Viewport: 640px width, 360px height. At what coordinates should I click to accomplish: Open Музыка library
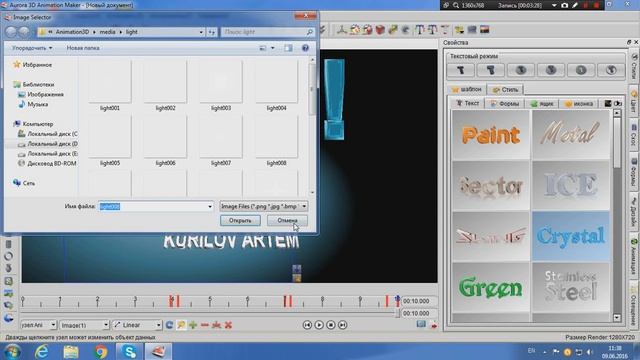click(38, 104)
